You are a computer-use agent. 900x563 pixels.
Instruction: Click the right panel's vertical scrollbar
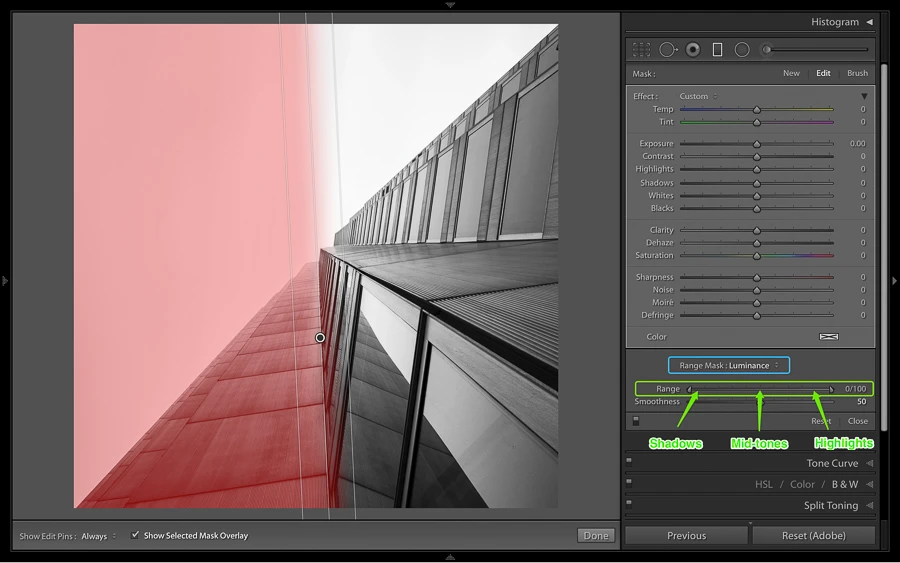point(885,247)
